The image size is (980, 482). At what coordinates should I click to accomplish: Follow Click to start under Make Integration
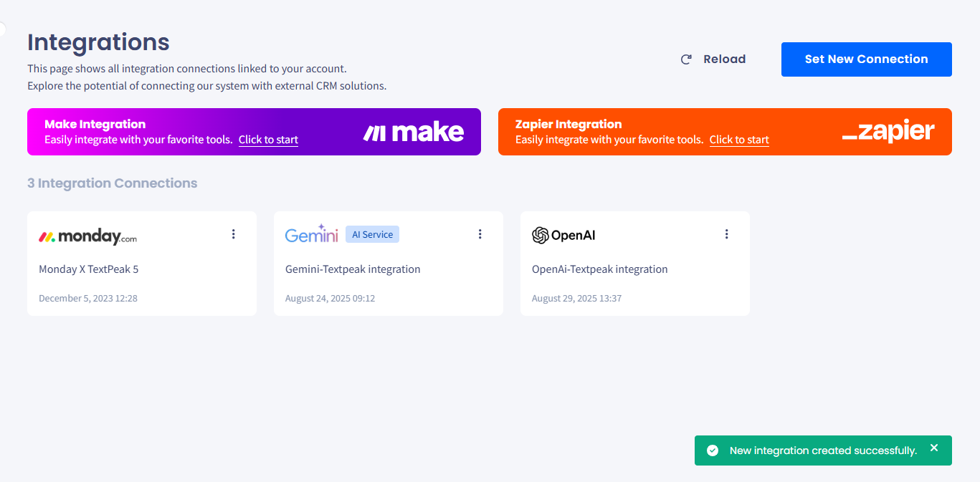(268, 140)
